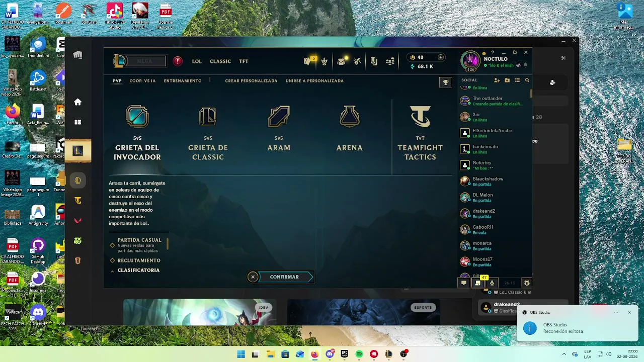
Task: Click the plus button to buy RP
Action: point(441,57)
